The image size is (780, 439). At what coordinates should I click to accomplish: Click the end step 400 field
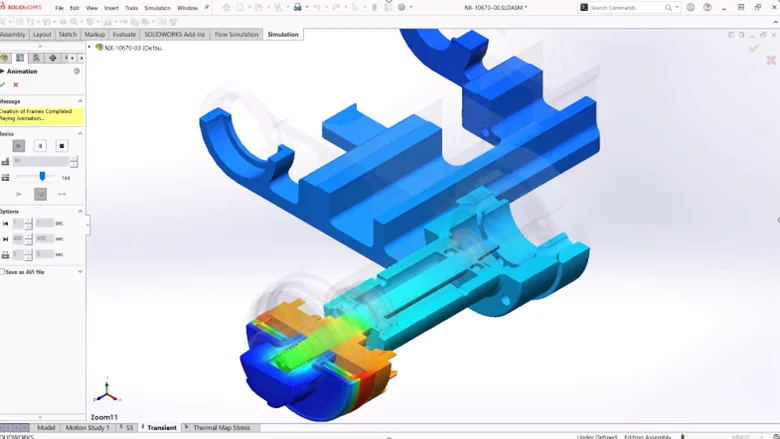(18, 239)
